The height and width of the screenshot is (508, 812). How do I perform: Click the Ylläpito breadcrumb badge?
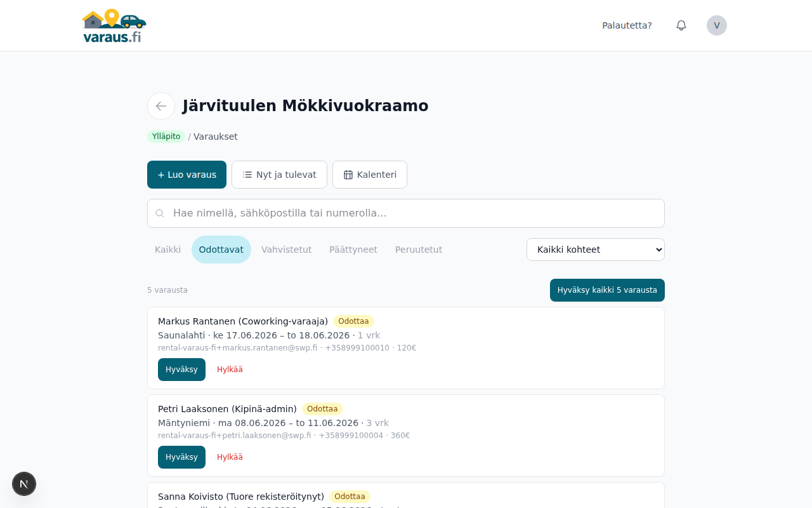pos(166,137)
